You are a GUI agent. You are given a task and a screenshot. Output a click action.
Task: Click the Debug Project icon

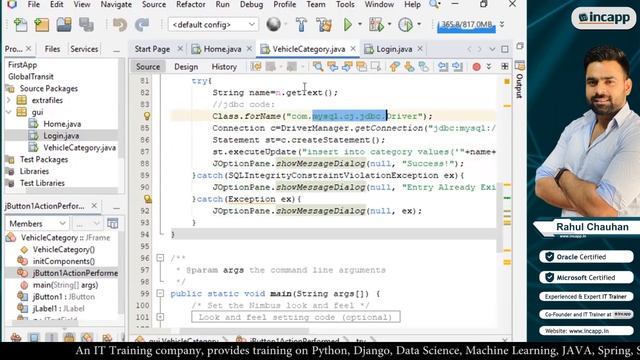click(x=376, y=24)
